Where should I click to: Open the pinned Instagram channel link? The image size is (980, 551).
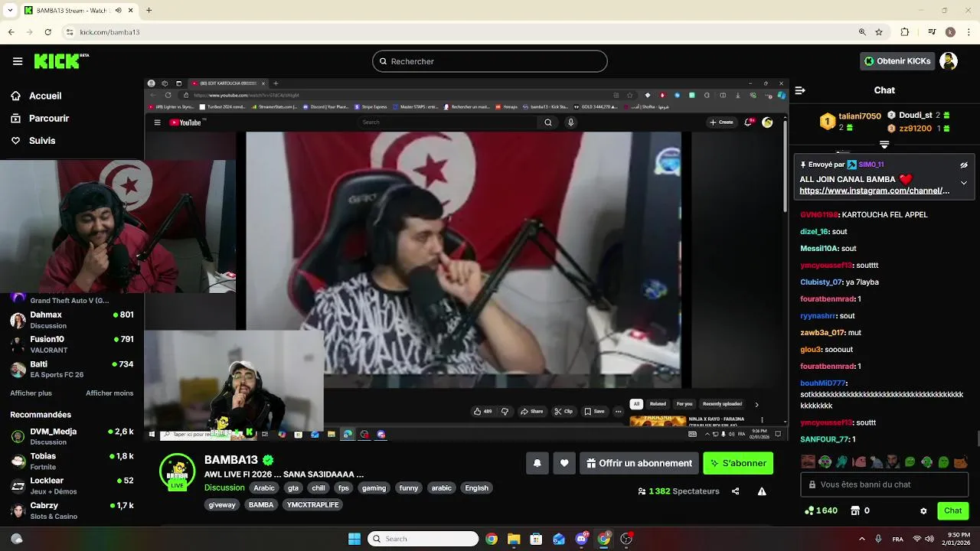tap(874, 191)
